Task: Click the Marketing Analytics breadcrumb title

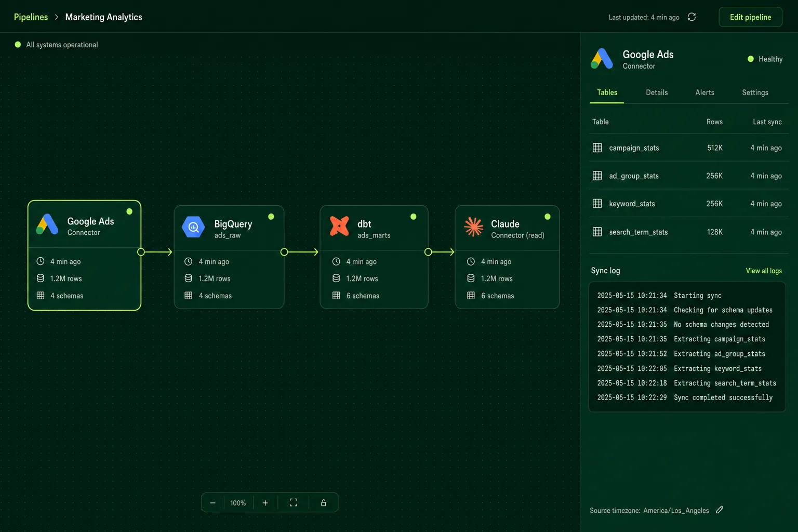Action: coord(103,17)
